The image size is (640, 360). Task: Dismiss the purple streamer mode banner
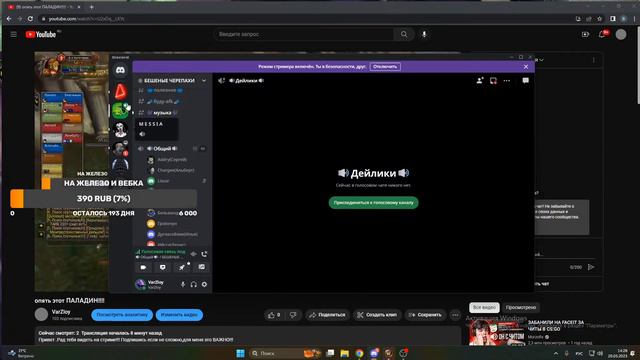pos(526,67)
